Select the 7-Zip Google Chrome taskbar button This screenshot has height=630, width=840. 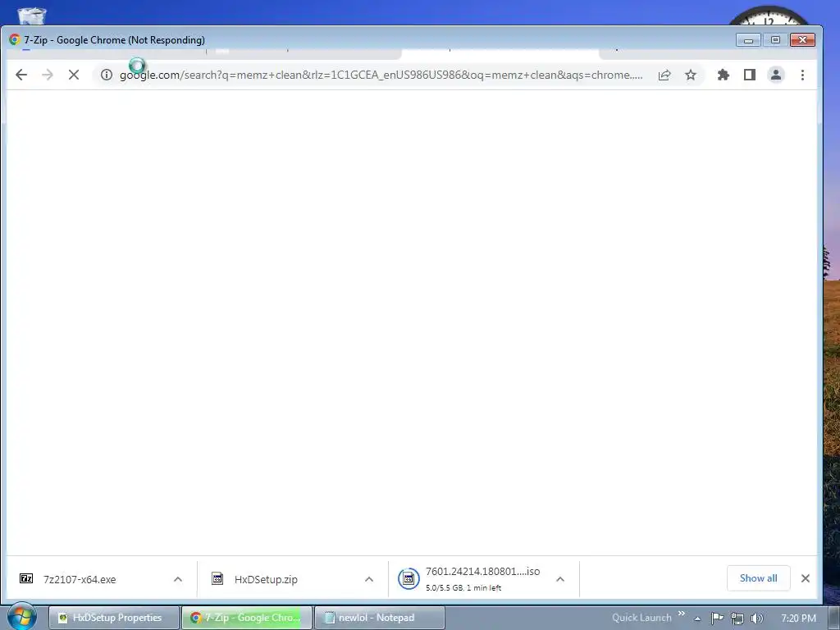tap(246, 618)
